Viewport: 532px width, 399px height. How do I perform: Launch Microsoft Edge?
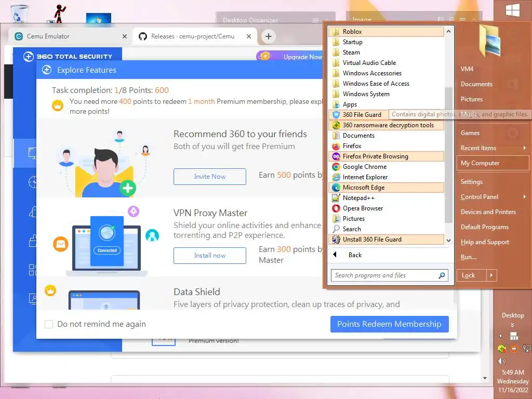pos(386,188)
